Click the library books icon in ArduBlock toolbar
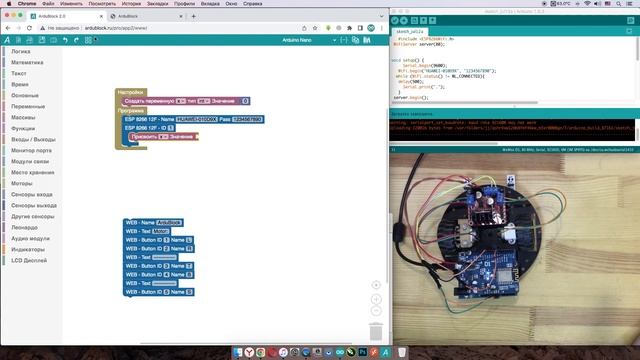640x360 pixels. 367,40
